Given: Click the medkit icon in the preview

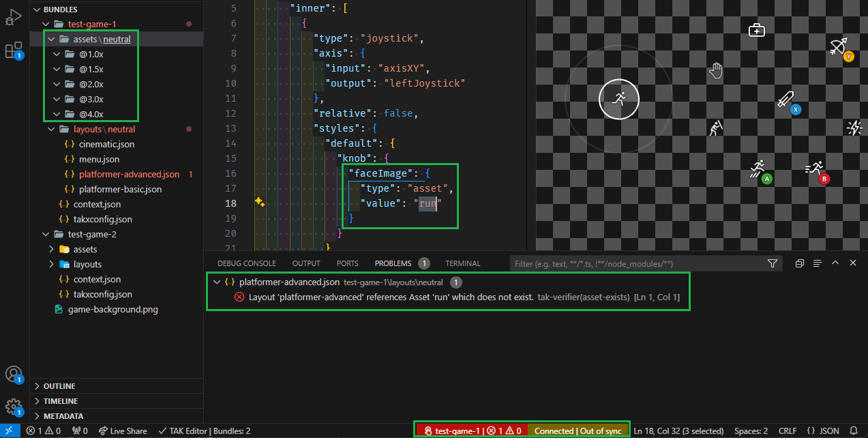Looking at the screenshot, I should point(757,30).
